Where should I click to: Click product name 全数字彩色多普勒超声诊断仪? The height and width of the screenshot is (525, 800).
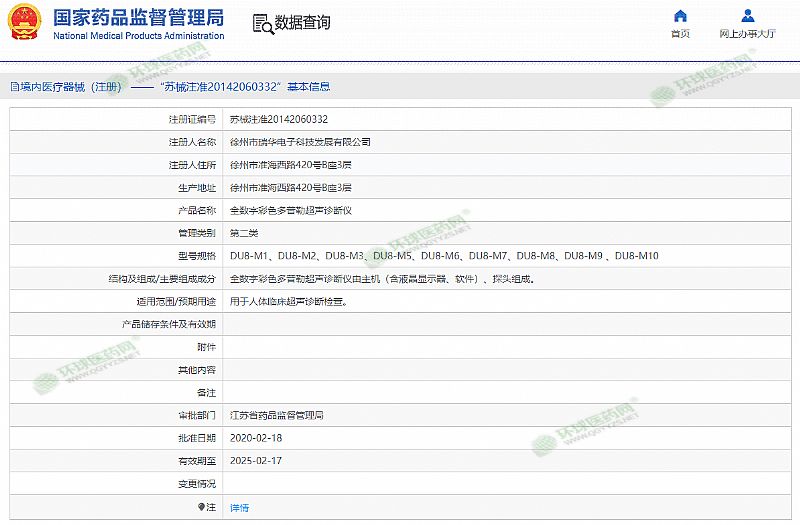tap(291, 210)
